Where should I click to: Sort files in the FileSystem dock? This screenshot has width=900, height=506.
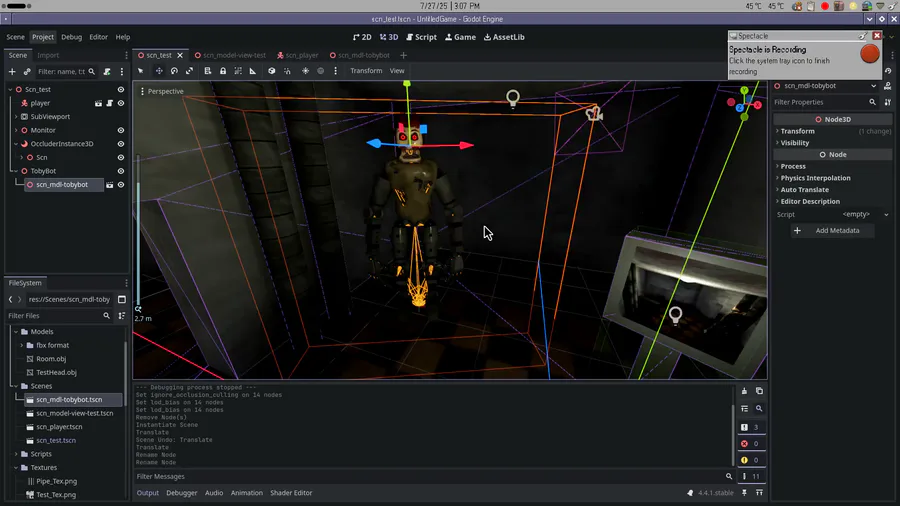(122, 316)
